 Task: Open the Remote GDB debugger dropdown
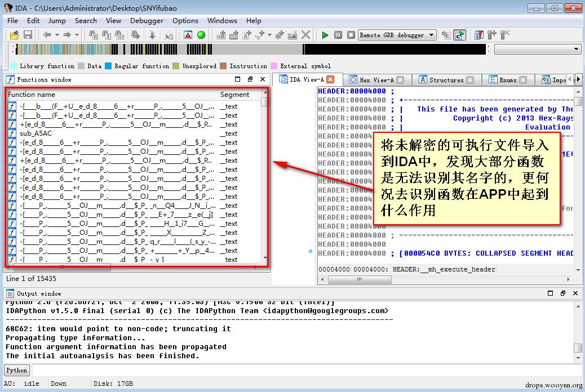432,35
